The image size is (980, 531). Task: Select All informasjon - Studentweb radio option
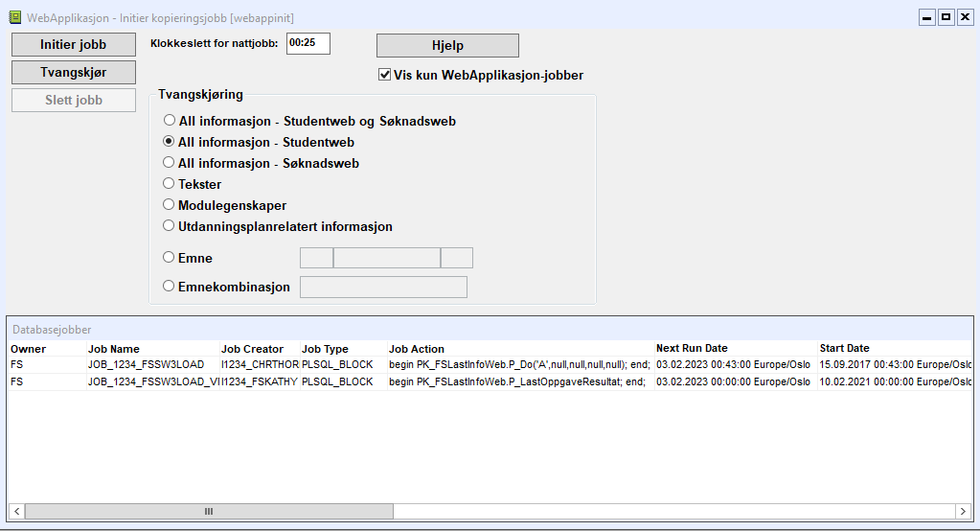pos(169,141)
